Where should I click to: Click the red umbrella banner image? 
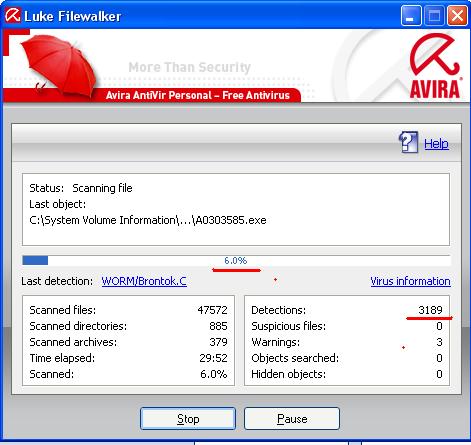coord(58,65)
